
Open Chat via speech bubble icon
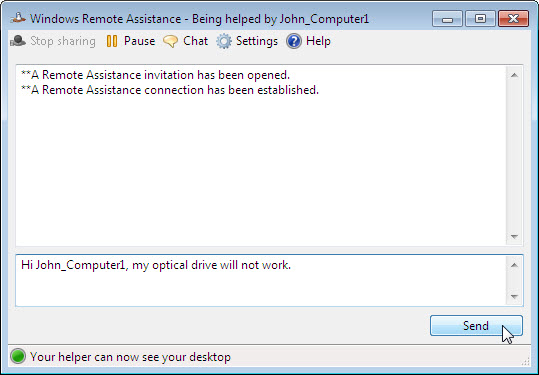[170, 41]
